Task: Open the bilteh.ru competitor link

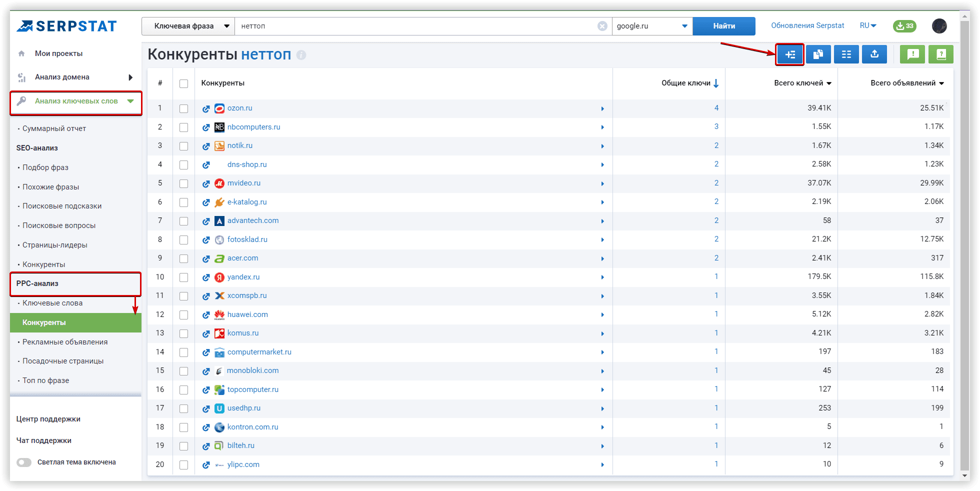Action: click(x=241, y=445)
